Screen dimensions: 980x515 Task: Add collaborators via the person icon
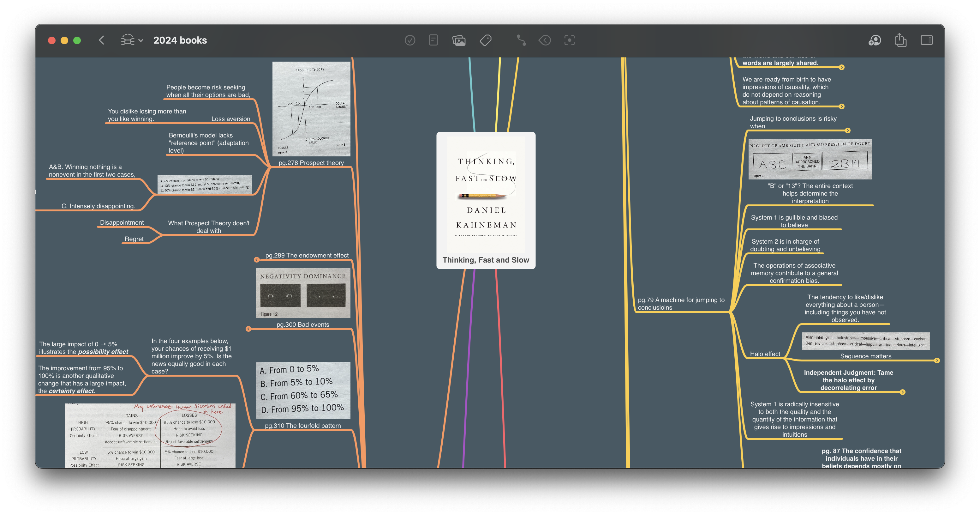click(x=875, y=40)
